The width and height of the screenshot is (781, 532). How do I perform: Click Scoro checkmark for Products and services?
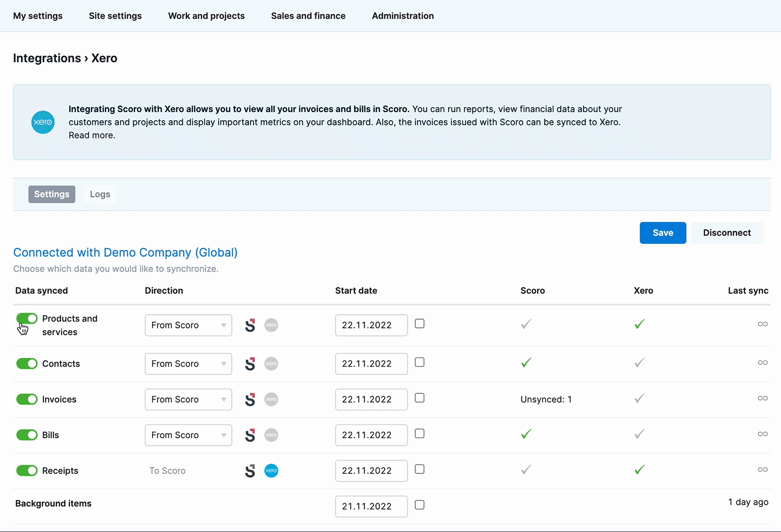pos(526,324)
